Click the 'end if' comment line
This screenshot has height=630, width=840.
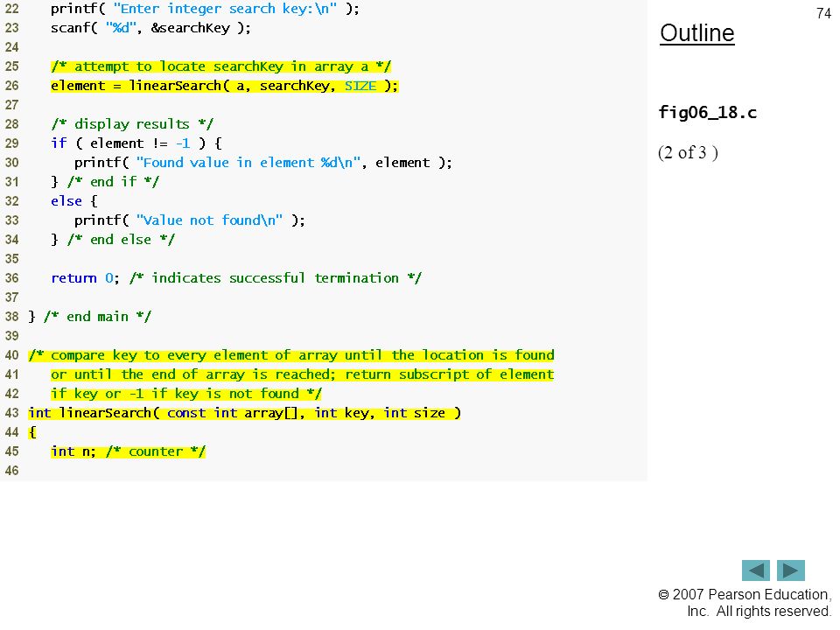(x=105, y=182)
